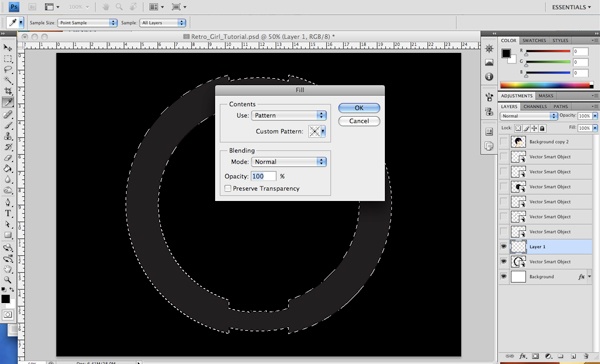
Task: Create a new layer icon
Action: (x=573, y=356)
